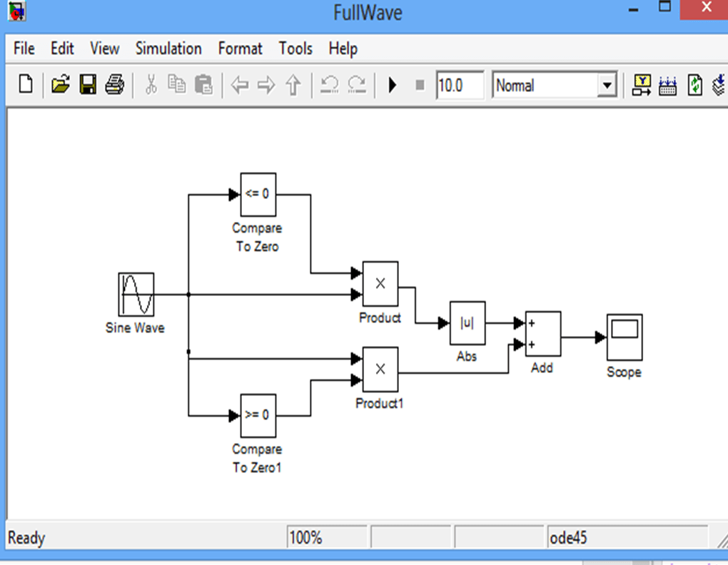728x565 pixels.
Task: Stop simulation with the square button
Action: pos(420,85)
